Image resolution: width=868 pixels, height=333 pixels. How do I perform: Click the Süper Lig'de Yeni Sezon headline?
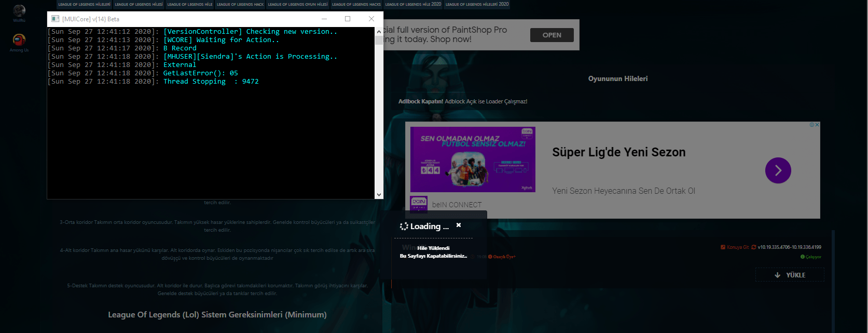(x=618, y=152)
